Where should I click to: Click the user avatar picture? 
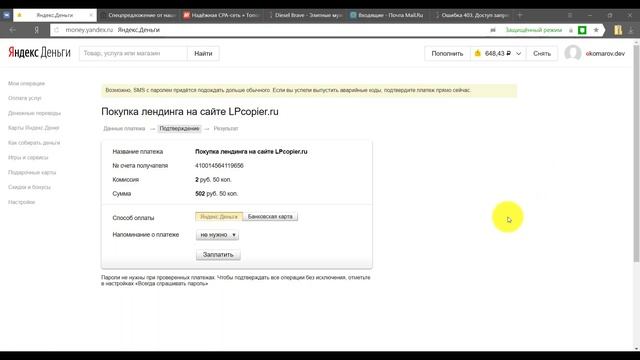coord(573,53)
